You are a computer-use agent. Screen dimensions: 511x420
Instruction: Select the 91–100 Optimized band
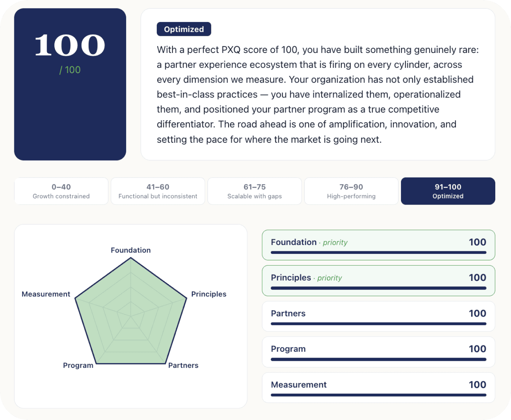pyautogui.click(x=448, y=191)
